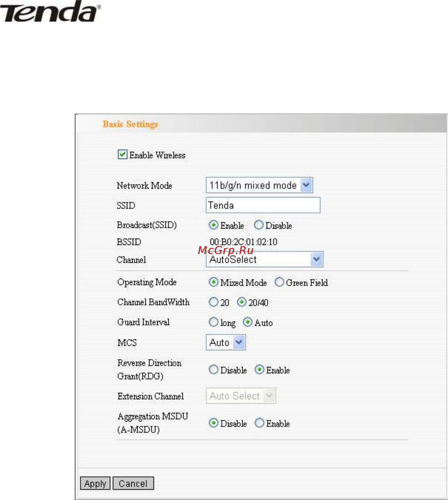Screen dimensions: 448x500
Task: Click the Apply button
Action: click(95, 483)
